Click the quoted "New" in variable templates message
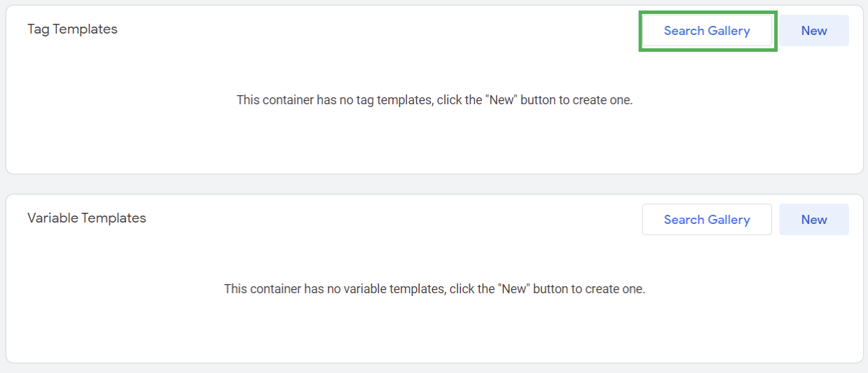Viewport: 868px width, 373px height. 514,289
